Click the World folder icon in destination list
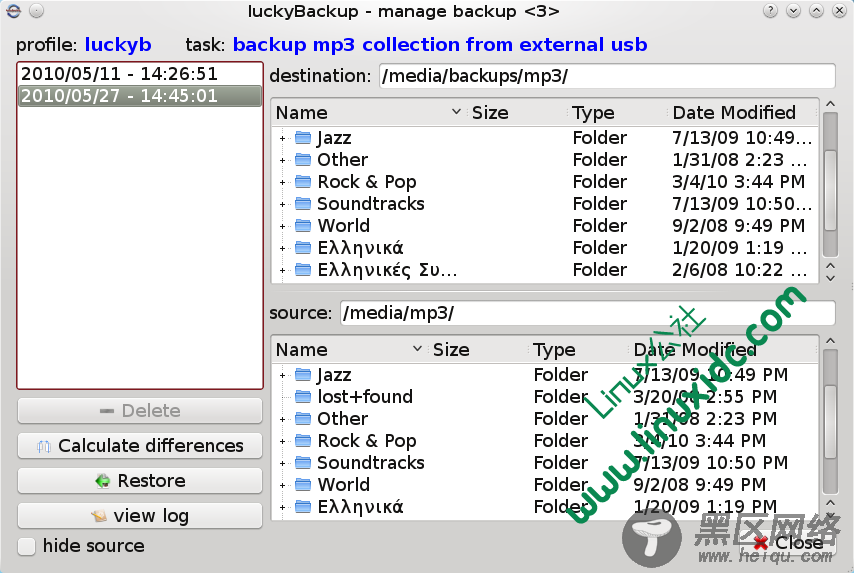 (303, 225)
